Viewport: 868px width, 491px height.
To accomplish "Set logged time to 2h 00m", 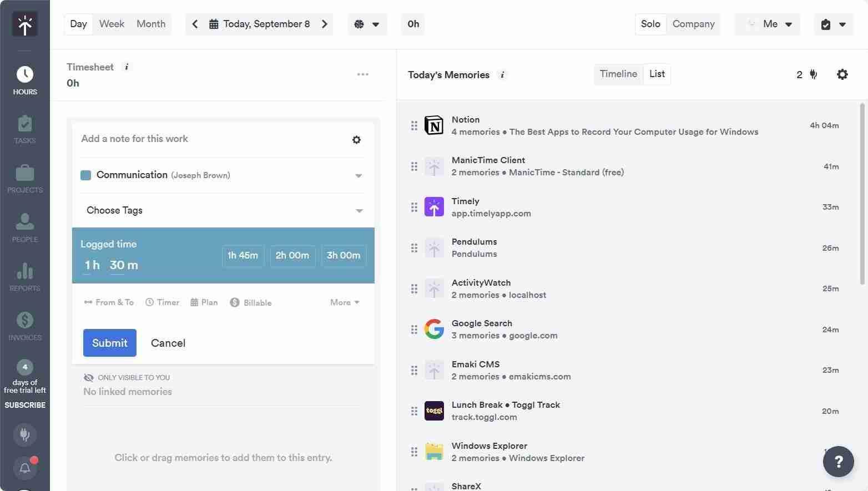I will pos(292,256).
